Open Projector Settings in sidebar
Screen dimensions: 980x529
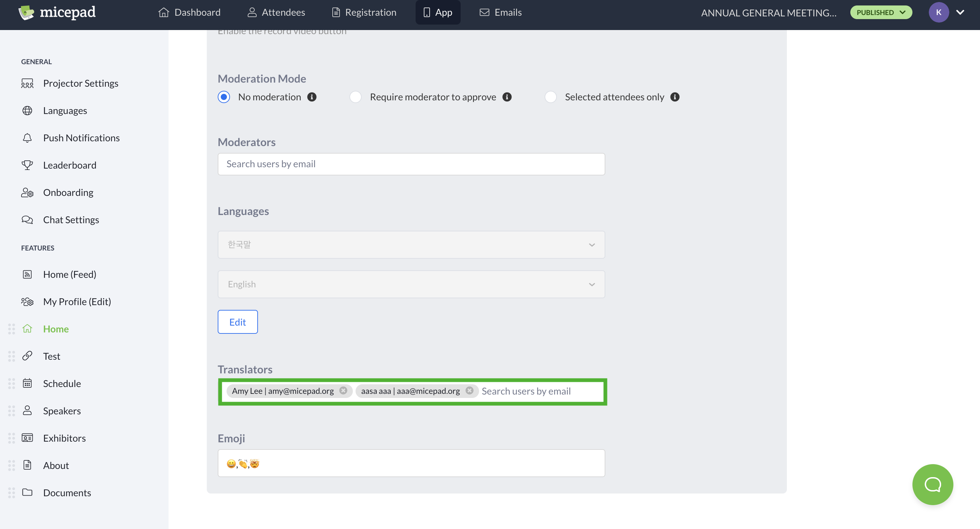click(x=80, y=83)
